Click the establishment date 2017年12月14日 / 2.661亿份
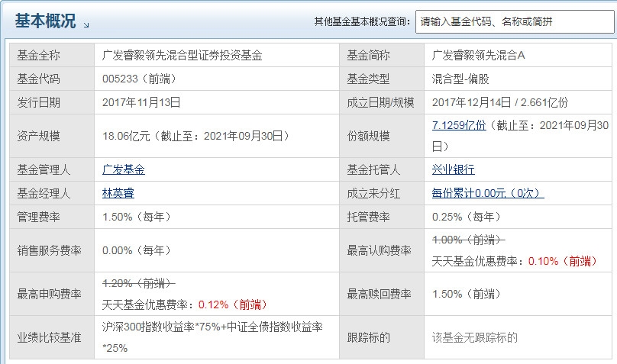The image size is (617, 364). [x=500, y=102]
